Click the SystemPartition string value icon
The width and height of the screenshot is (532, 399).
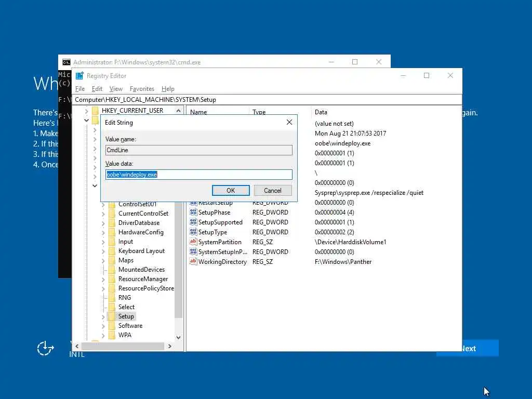(x=193, y=242)
